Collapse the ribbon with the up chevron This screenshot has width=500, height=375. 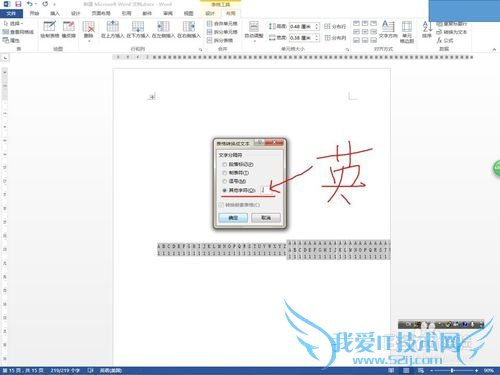(494, 49)
